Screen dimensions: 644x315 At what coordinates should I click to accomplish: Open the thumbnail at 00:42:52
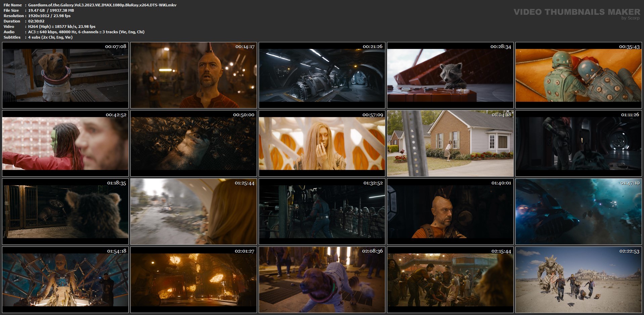tap(65, 143)
